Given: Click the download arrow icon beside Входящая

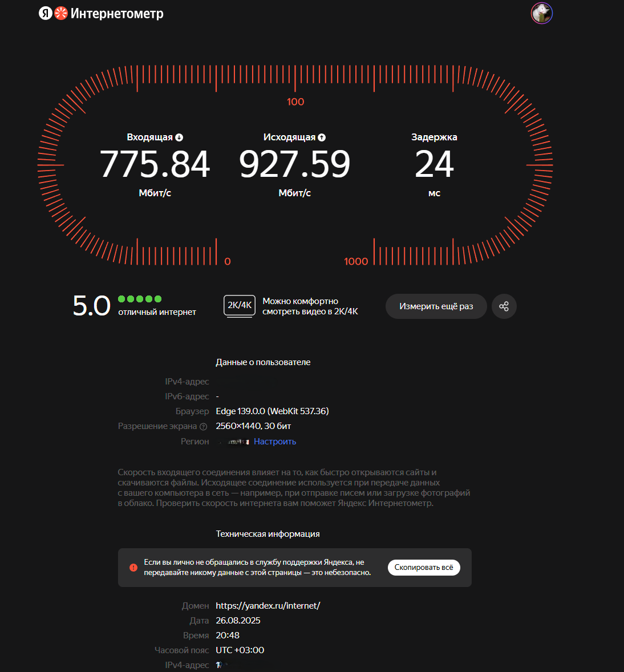Looking at the screenshot, I should pyautogui.click(x=179, y=137).
